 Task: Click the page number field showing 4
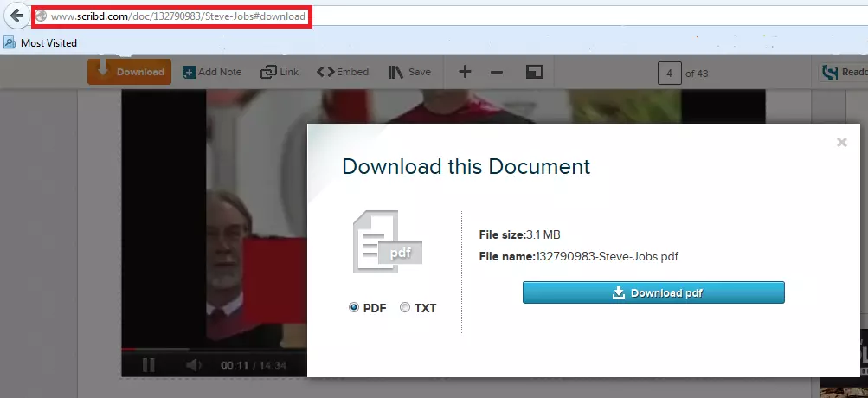click(669, 73)
